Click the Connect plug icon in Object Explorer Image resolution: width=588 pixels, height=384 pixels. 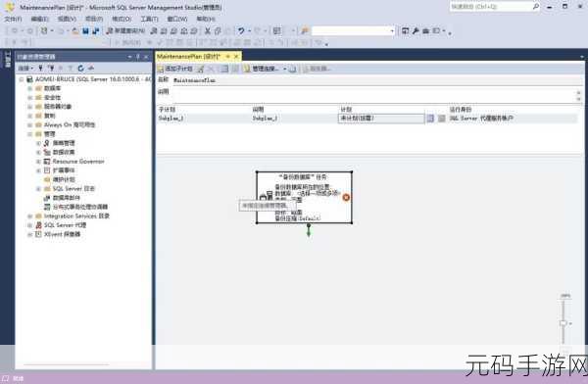[x=40, y=69]
